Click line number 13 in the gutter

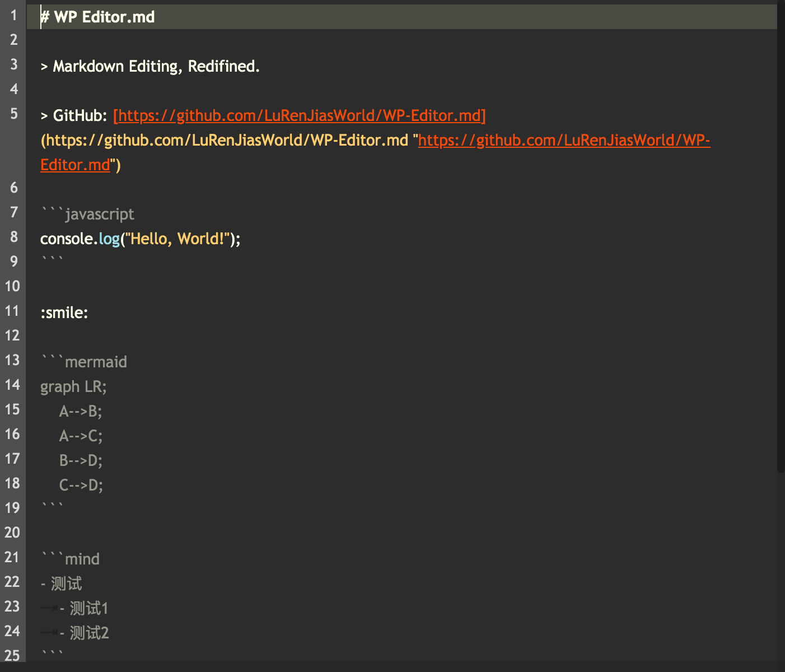click(12, 360)
